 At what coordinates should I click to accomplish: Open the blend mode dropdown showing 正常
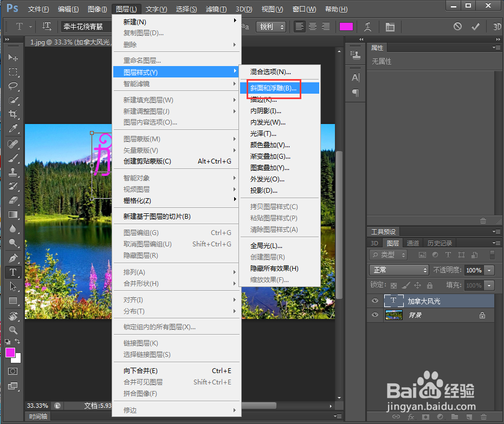pos(398,269)
